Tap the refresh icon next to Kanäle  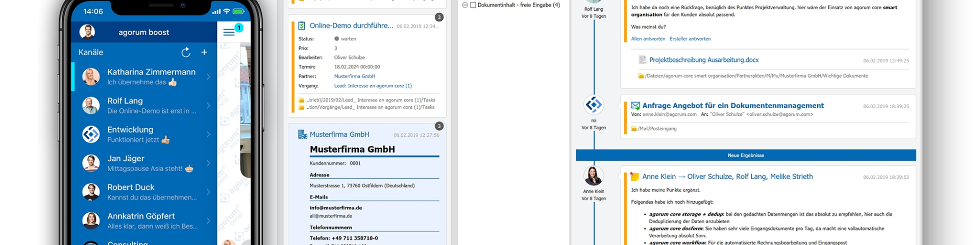tap(186, 52)
